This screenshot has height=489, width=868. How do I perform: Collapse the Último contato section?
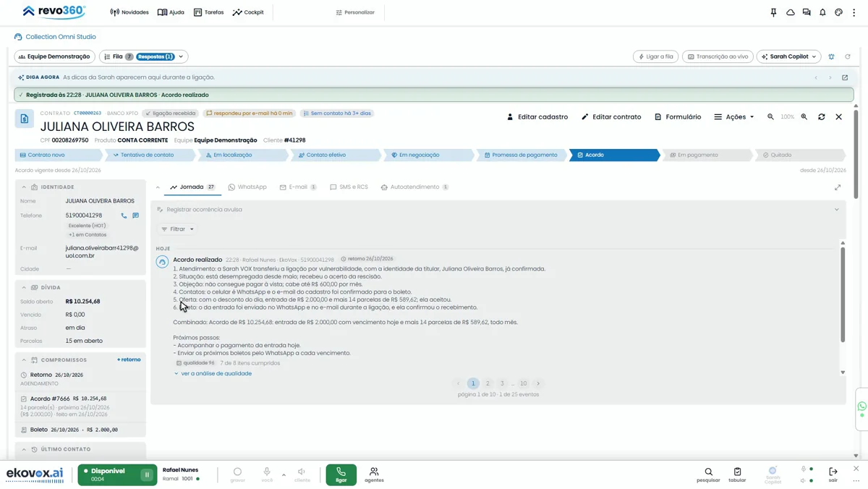[24, 450]
